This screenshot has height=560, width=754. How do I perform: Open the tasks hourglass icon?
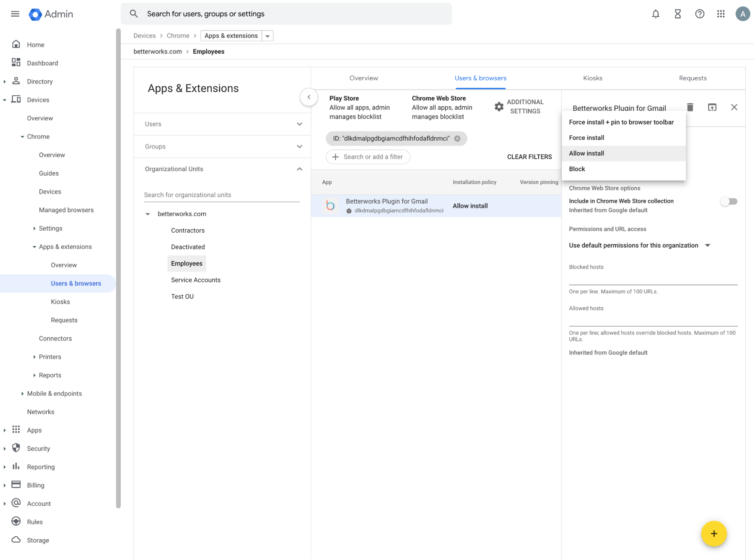[x=677, y=14]
